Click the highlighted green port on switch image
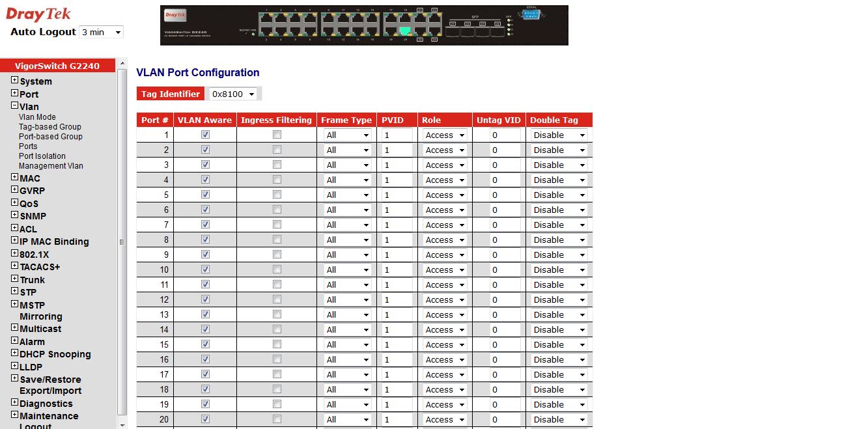 (x=406, y=31)
